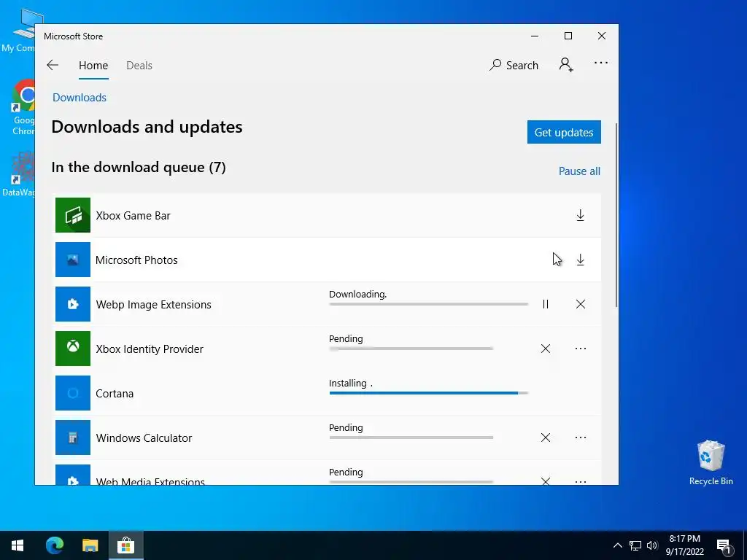
Task: Click the Windows Calculator app icon
Action: click(73, 437)
